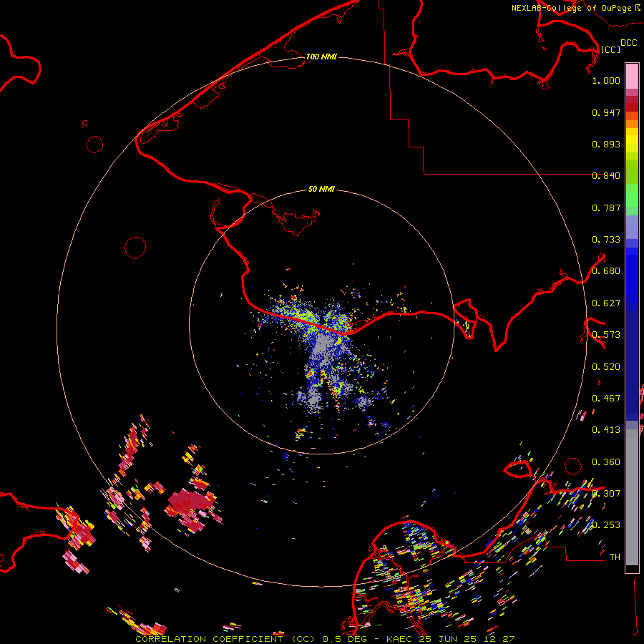The image size is (644, 644).
Task: Pick the lavender segment of the color bar
Action: [x=632, y=227]
